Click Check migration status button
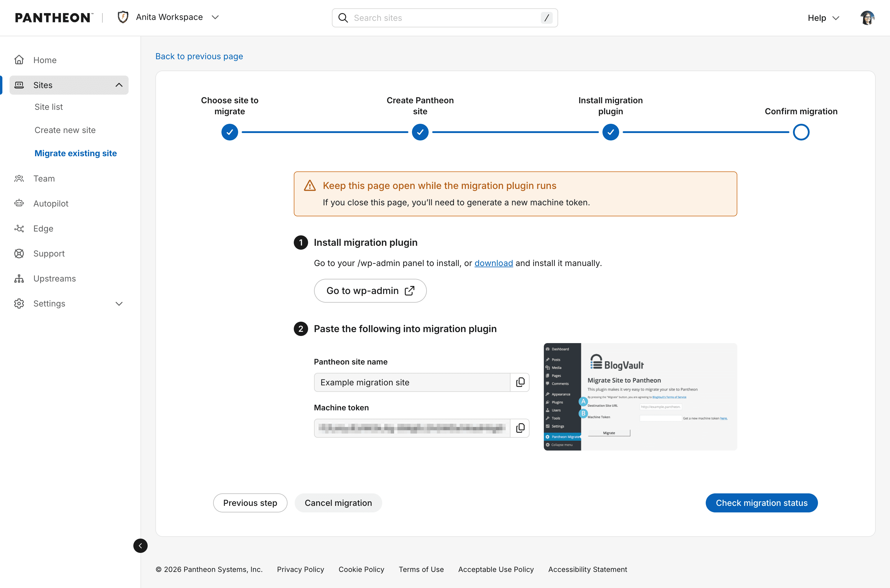The width and height of the screenshot is (890, 588). pos(761,503)
